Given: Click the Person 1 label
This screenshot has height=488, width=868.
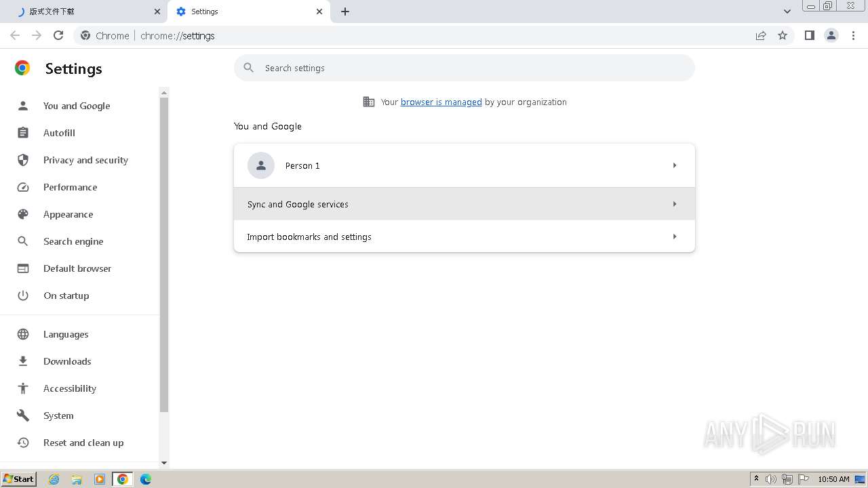Looking at the screenshot, I should point(302,165).
